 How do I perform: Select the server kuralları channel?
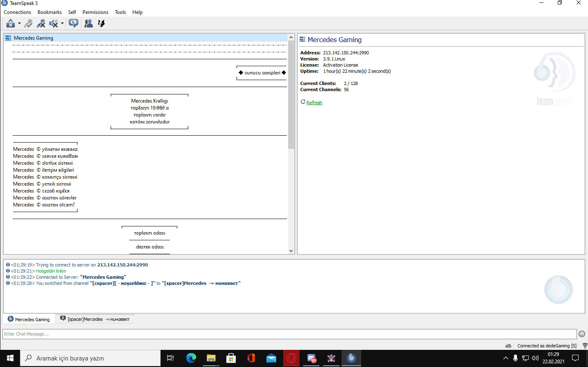pos(45,156)
